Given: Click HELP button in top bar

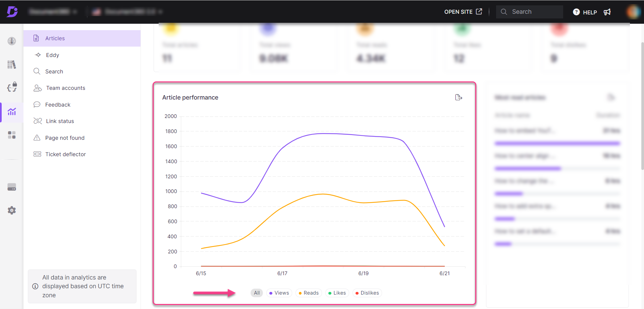Looking at the screenshot, I should coord(585,12).
